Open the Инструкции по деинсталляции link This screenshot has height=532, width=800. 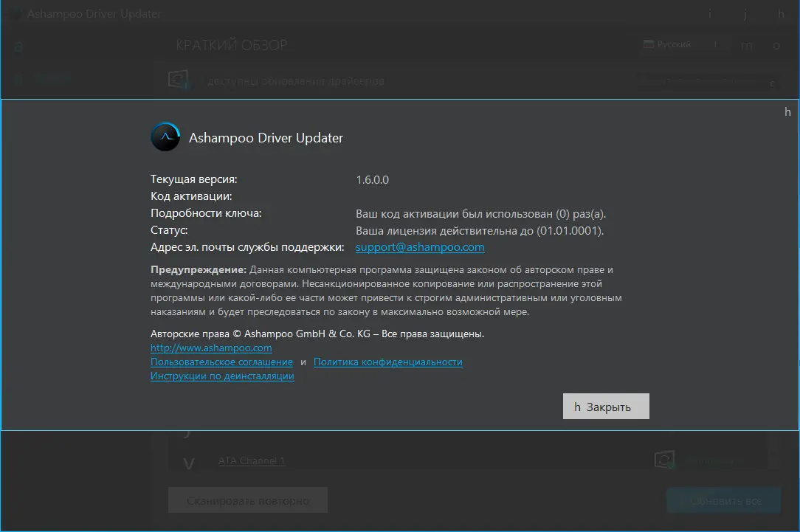(221, 376)
